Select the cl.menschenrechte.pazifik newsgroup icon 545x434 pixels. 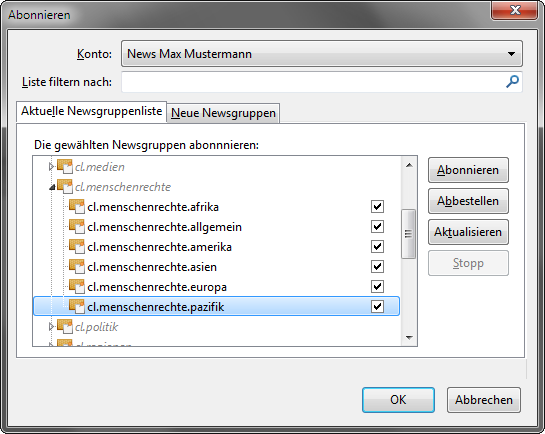click(77, 306)
